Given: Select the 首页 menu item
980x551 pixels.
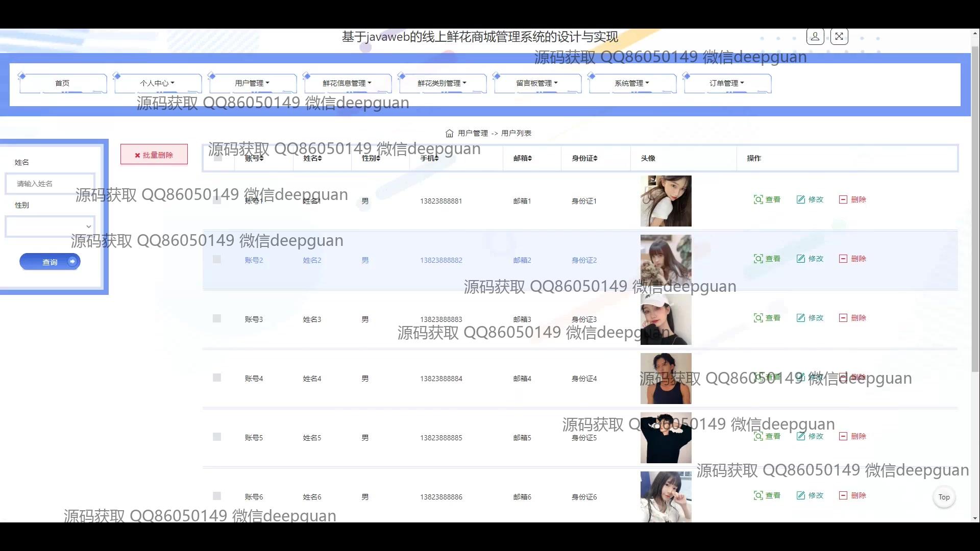Looking at the screenshot, I should (62, 83).
